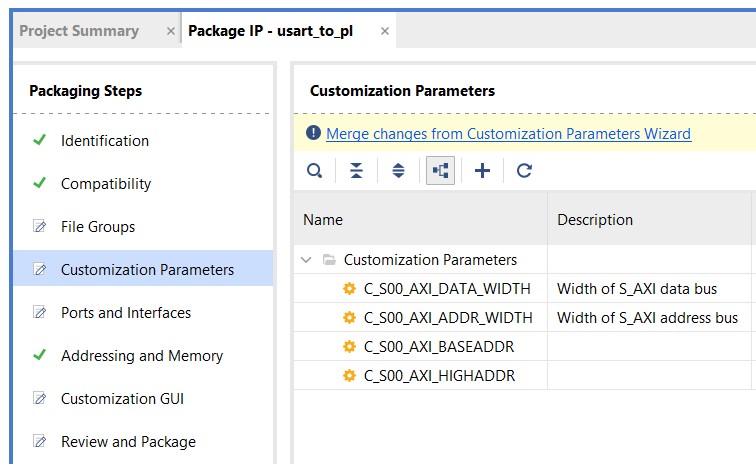Click the Collapse All toolbar icon
Viewport: 756px width, 464px height.
tap(356, 171)
